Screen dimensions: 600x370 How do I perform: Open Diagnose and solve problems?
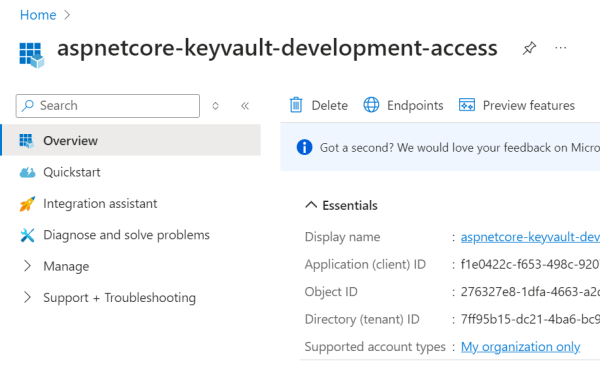coord(126,235)
